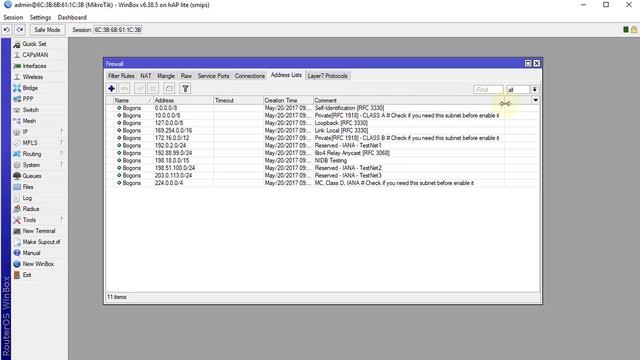640x360 pixels.
Task: Select the row with address 127.0.0.0/8
Action: pos(322,123)
